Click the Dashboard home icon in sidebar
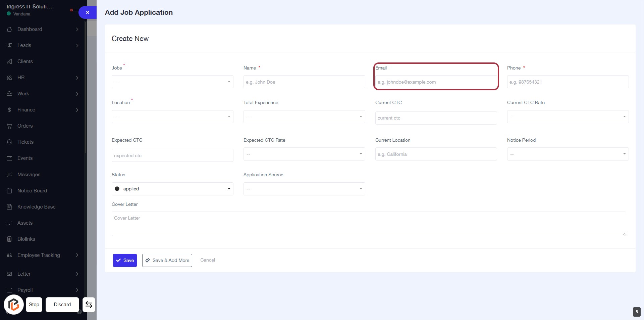This screenshot has height=320, width=644. click(9, 29)
